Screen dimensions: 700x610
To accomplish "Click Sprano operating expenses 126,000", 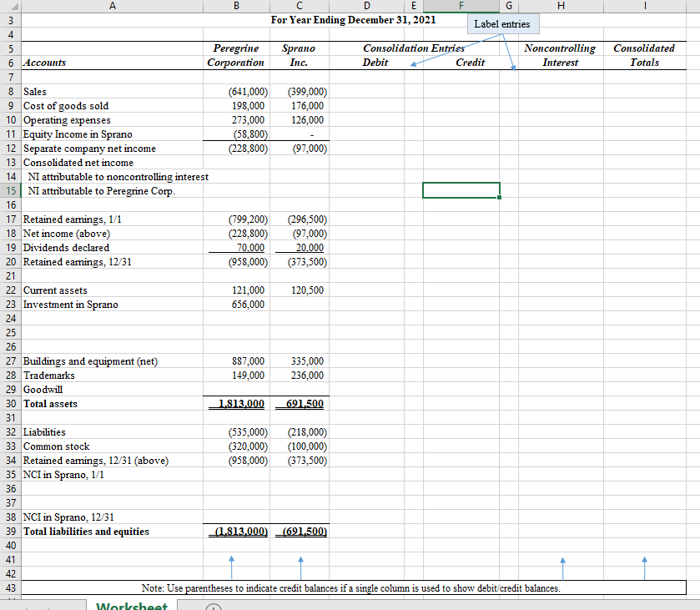I will (308, 120).
